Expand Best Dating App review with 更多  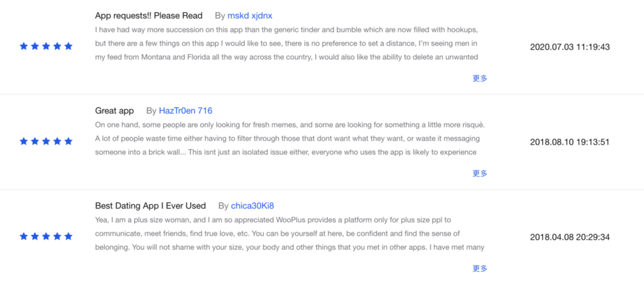coord(480,268)
